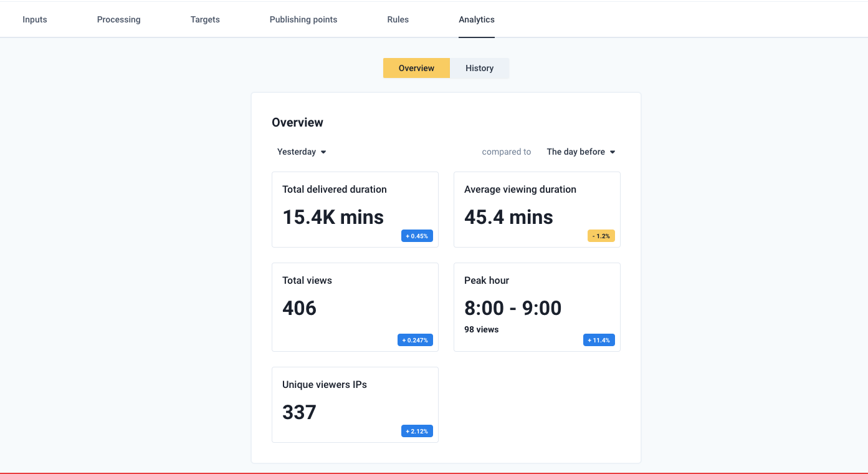Click the 15.4K mins value

coord(333,217)
